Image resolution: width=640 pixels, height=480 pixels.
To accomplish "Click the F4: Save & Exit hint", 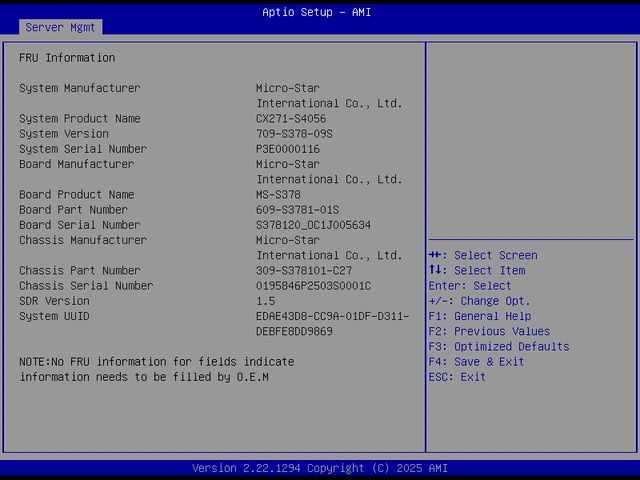I will [476, 362].
